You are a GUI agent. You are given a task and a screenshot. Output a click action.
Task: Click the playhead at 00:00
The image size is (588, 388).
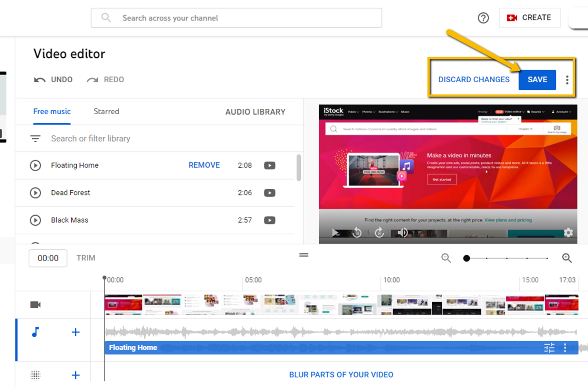104,278
